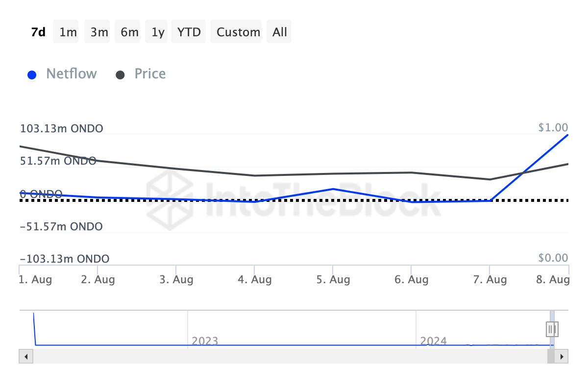Show the 3m time range

point(99,32)
